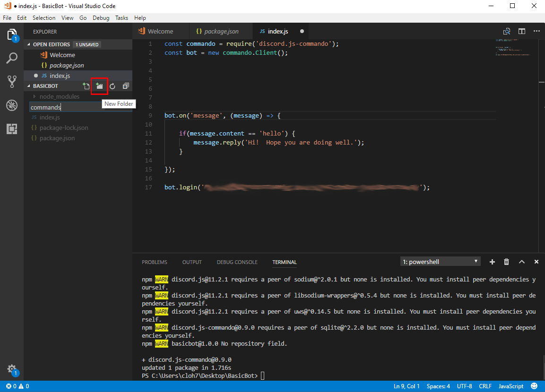Click the unsaved dot on index.js tab
The width and height of the screenshot is (545, 392).
[302, 31]
